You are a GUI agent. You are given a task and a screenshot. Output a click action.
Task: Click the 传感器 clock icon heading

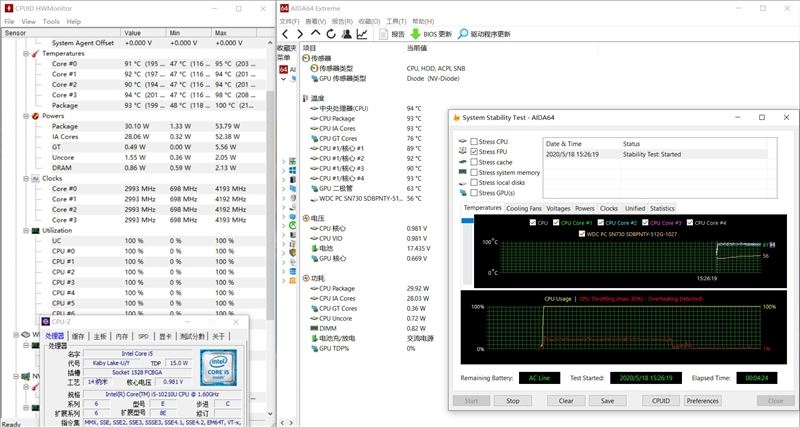pyautogui.click(x=306, y=58)
